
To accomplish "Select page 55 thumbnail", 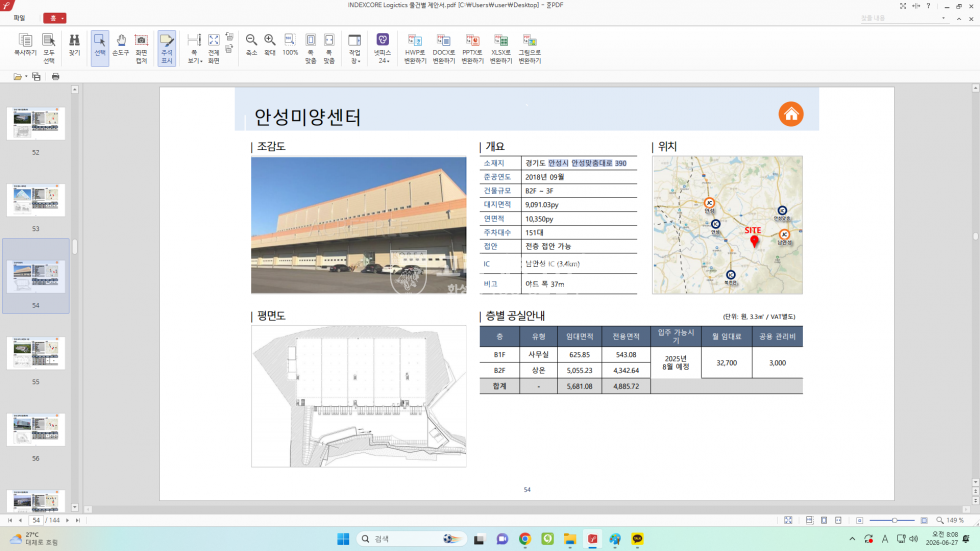I will [36, 353].
